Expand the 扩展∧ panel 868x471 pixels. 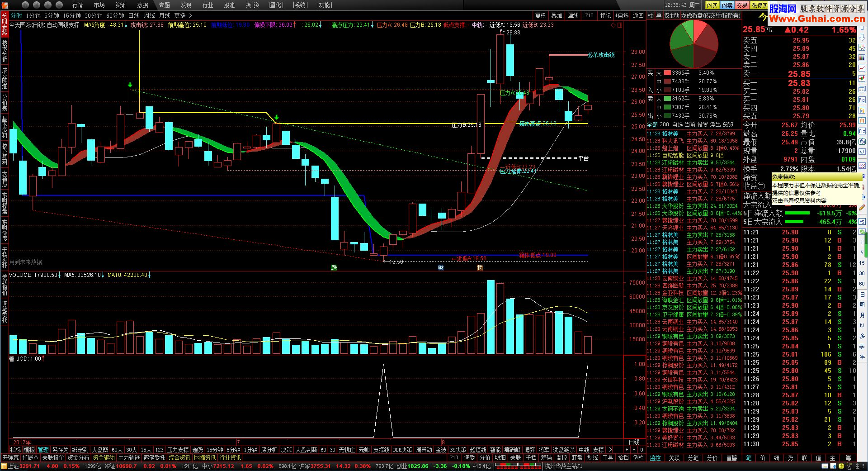tap(30, 457)
